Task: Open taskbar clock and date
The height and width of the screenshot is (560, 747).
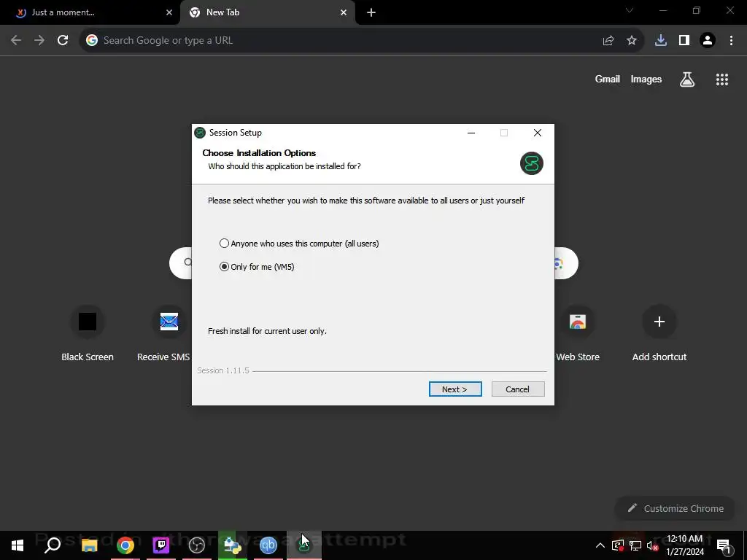Action: [x=684, y=545]
